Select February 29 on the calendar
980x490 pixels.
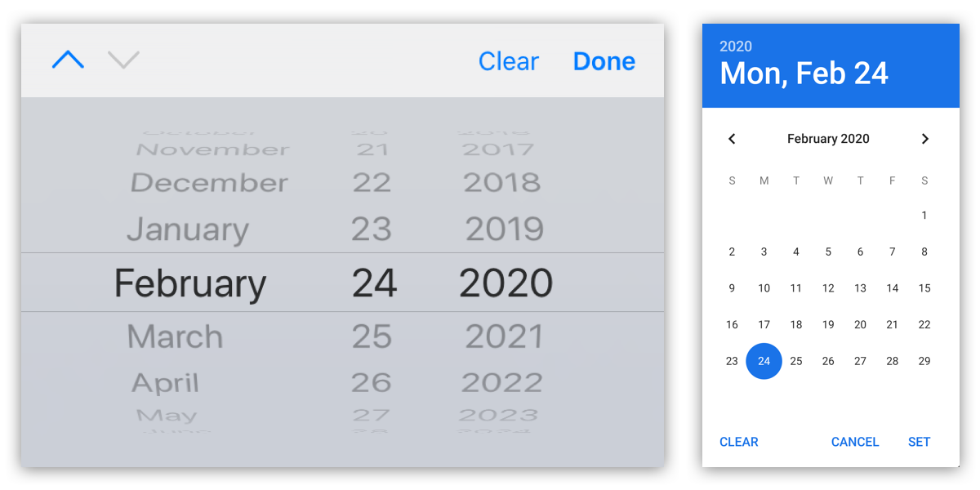click(924, 361)
